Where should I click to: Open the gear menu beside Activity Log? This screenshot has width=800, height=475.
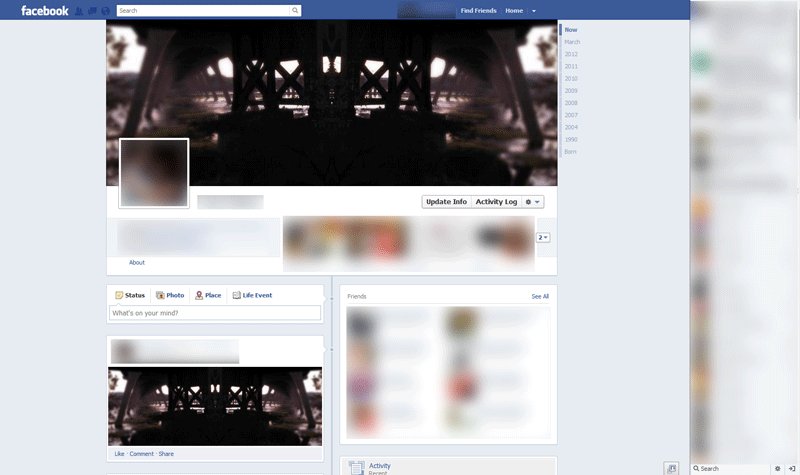pyautogui.click(x=533, y=202)
